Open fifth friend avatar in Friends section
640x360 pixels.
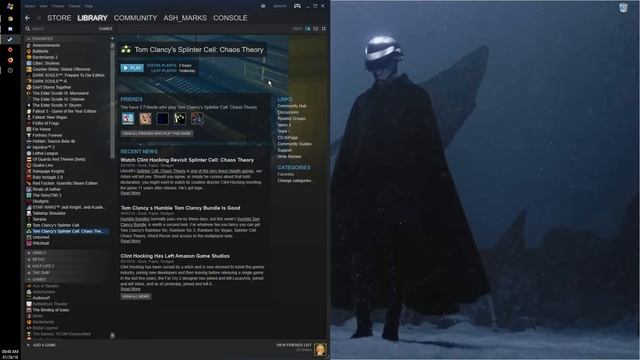tap(197, 118)
